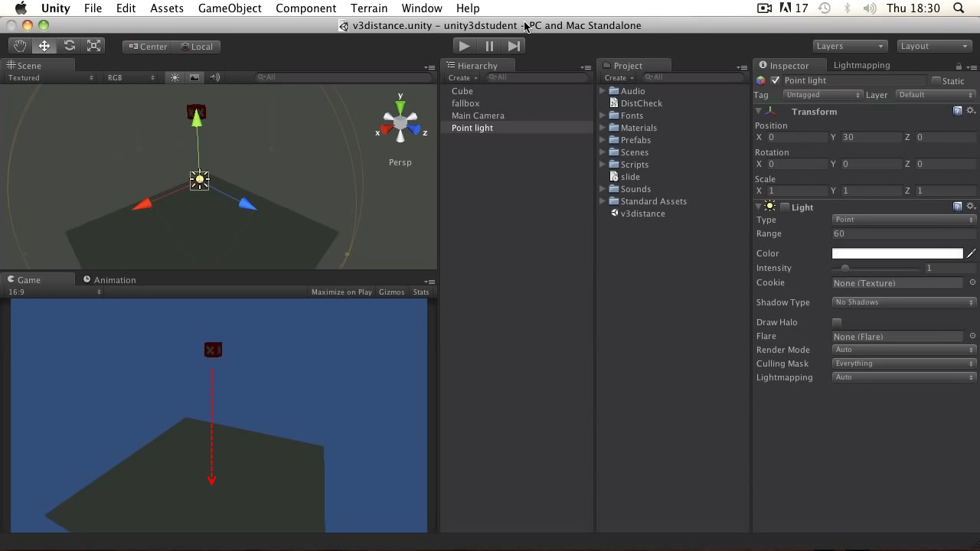Image resolution: width=980 pixels, height=551 pixels.
Task: Click the Intensity slider
Action: click(x=876, y=269)
